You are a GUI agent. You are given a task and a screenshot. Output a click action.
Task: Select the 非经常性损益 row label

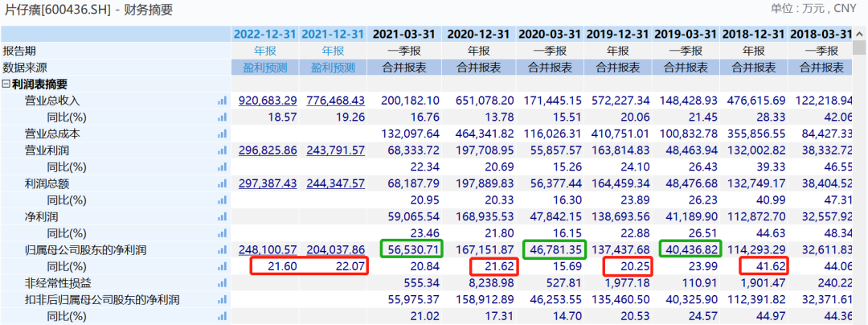click(x=58, y=283)
